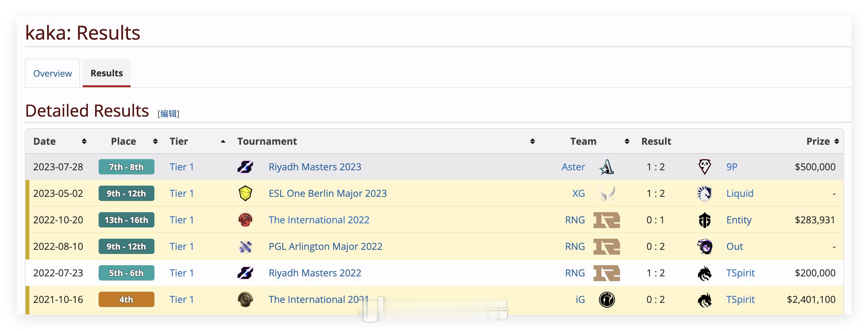
Task: Open the Riyadh Masters 2022 tournament link
Action: [x=315, y=273]
